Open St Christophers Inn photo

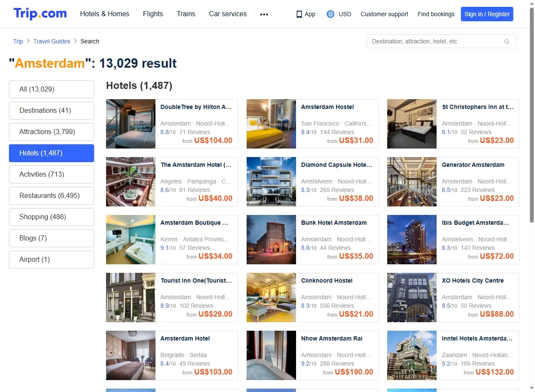[412, 124]
